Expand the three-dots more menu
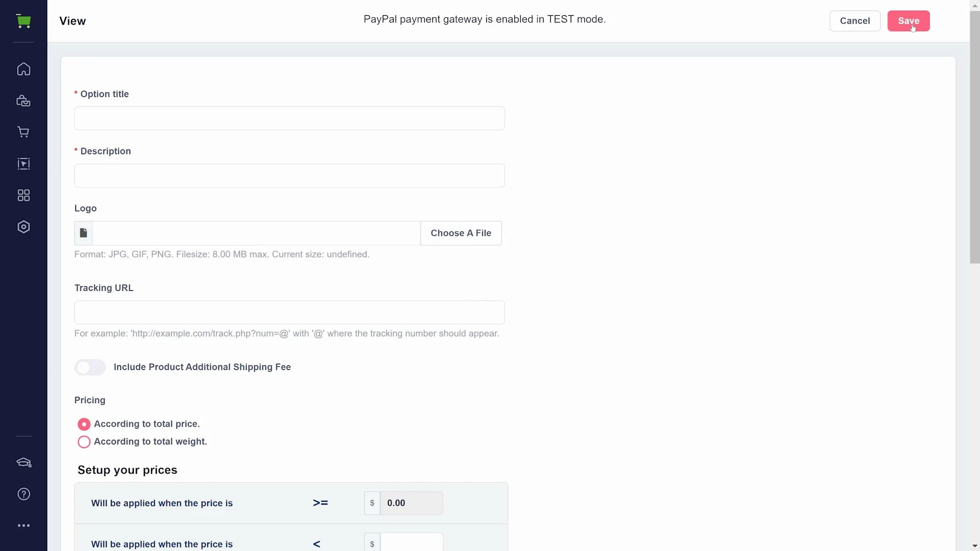This screenshot has height=551, width=980. click(23, 525)
